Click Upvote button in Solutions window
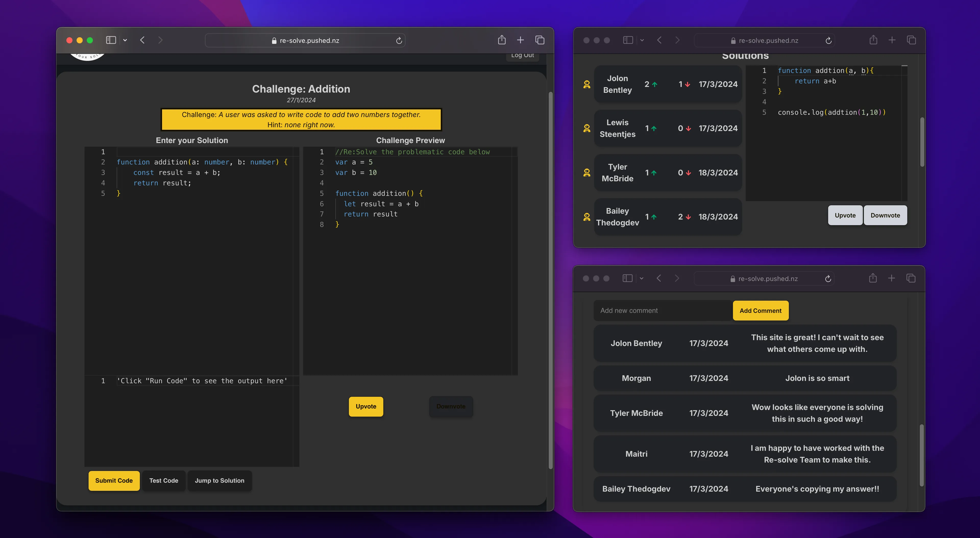 pos(845,215)
